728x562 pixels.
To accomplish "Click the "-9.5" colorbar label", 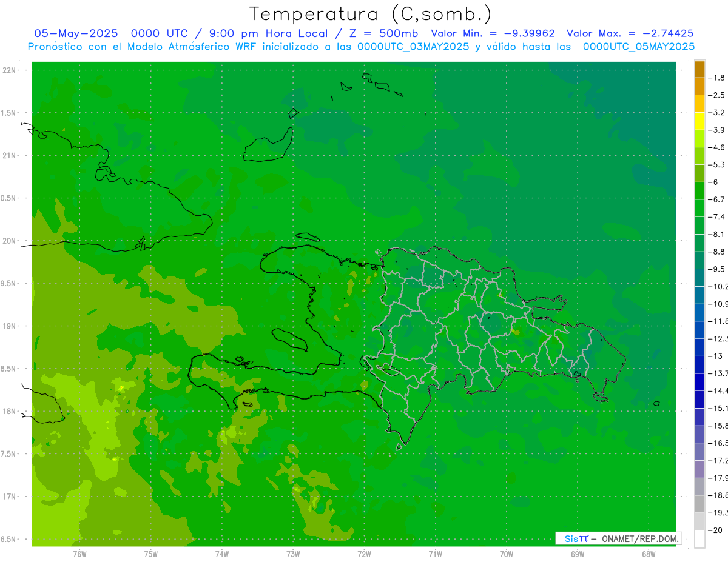I will (717, 269).
